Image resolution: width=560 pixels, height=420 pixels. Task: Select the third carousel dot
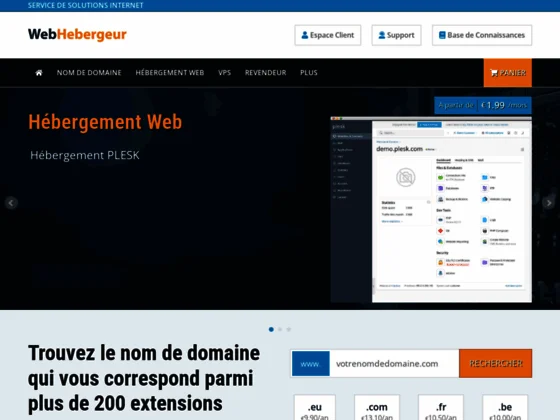click(x=289, y=329)
